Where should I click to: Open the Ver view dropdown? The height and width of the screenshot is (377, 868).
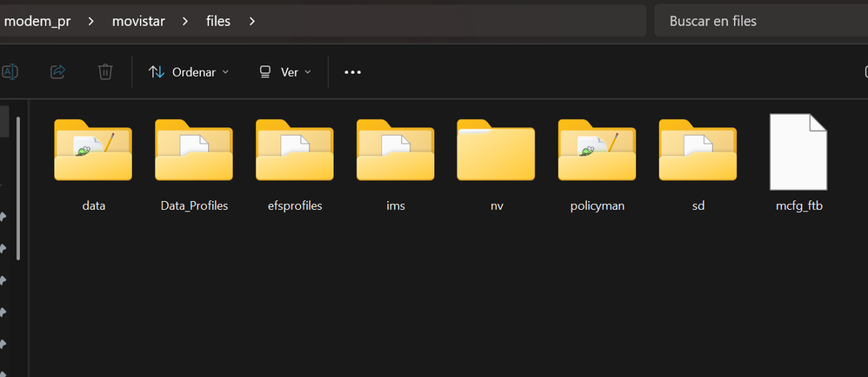tap(285, 72)
